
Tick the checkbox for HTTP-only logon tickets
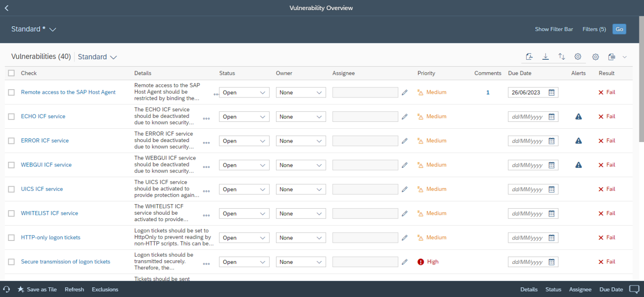(11, 237)
